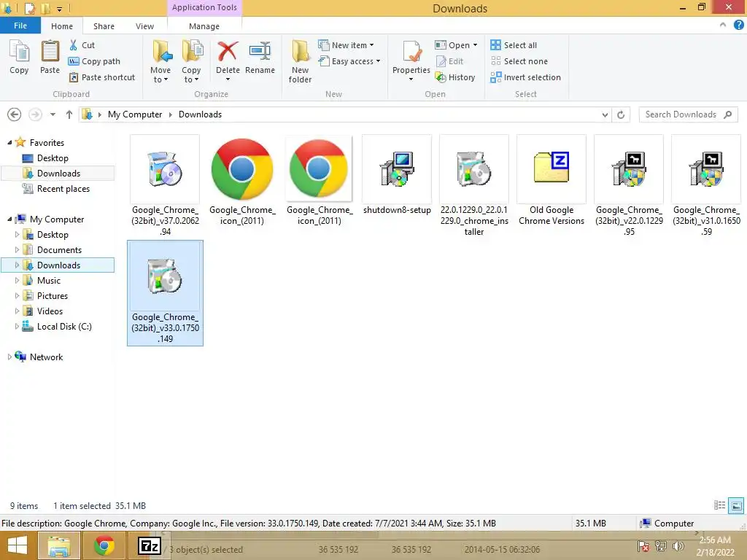Switch to large icons view layout

coord(736,505)
